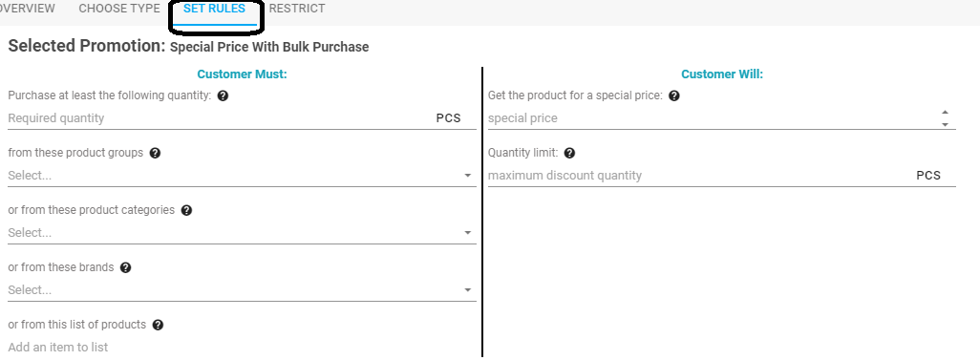Decrease special price with down stepper arrow
Viewport: 980px width, 360px height.
(x=945, y=124)
